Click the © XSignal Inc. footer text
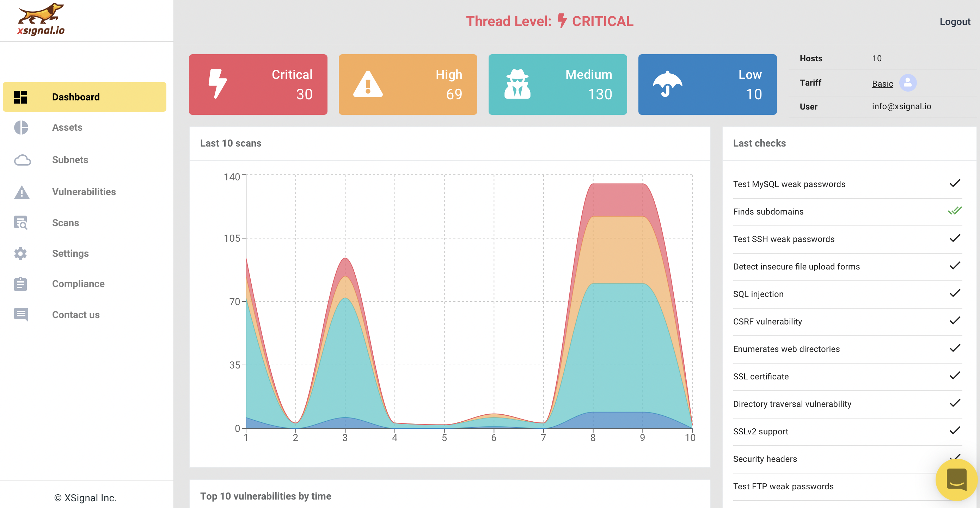This screenshot has height=508, width=980. coord(85,498)
